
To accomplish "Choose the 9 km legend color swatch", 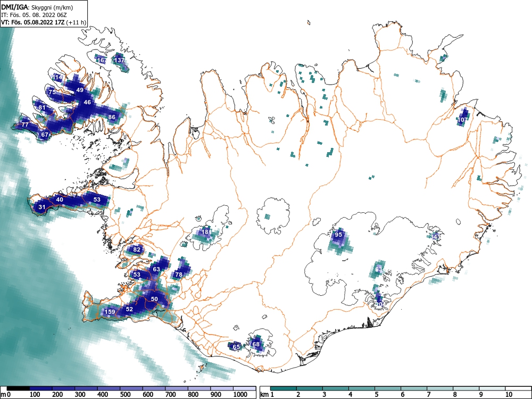I will pyautogui.click(x=492, y=388).
